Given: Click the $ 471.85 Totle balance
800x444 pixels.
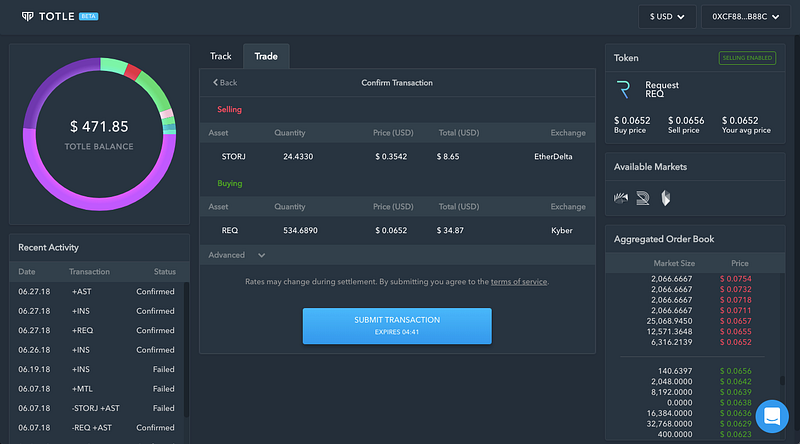Looking at the screenshot, I should [x=99, y=127].
